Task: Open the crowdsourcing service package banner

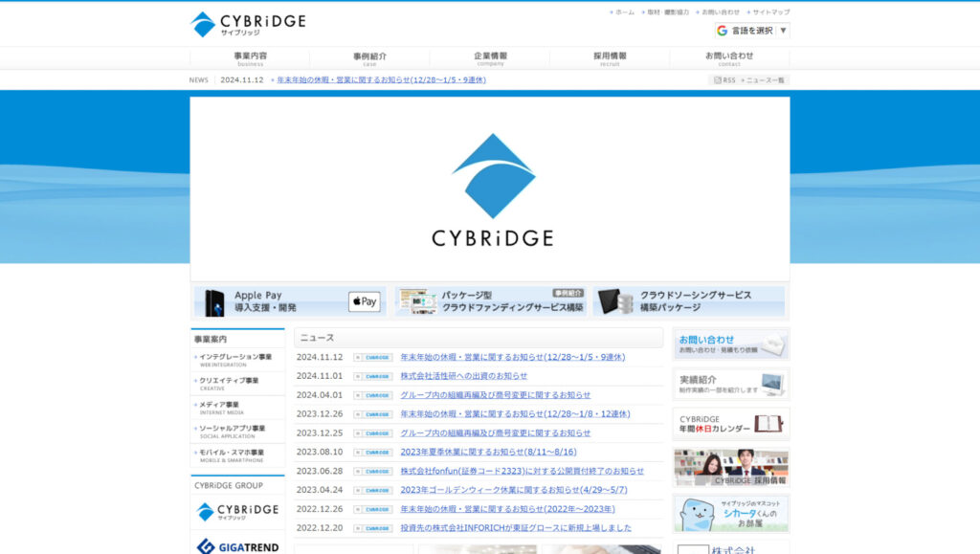Action: point(689,301)
